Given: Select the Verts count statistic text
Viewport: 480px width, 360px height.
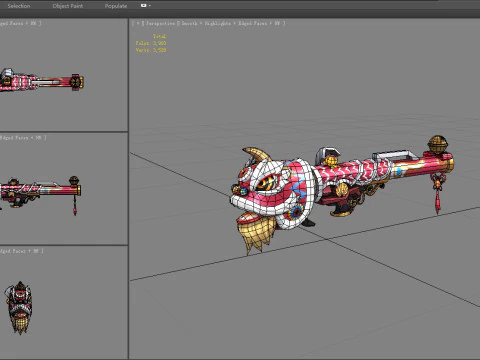Looking at the screenshot, I should pyautogui.click(x=151, y=50).
